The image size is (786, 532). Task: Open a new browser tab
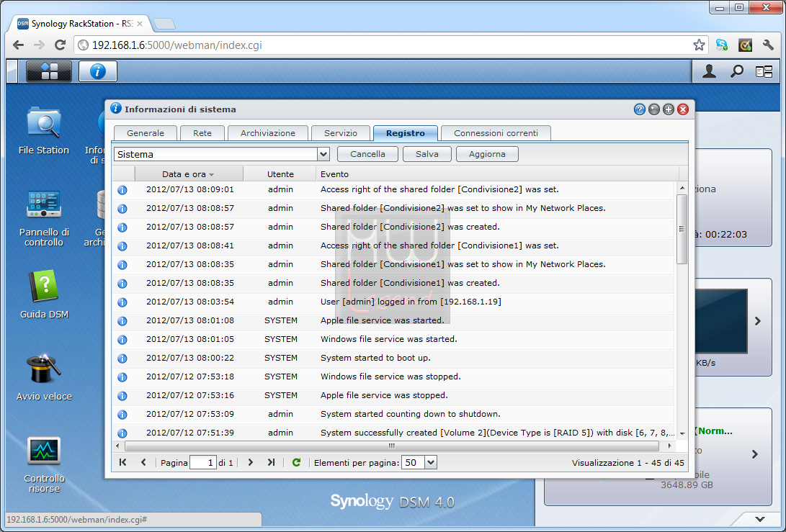tap(164, 24)
